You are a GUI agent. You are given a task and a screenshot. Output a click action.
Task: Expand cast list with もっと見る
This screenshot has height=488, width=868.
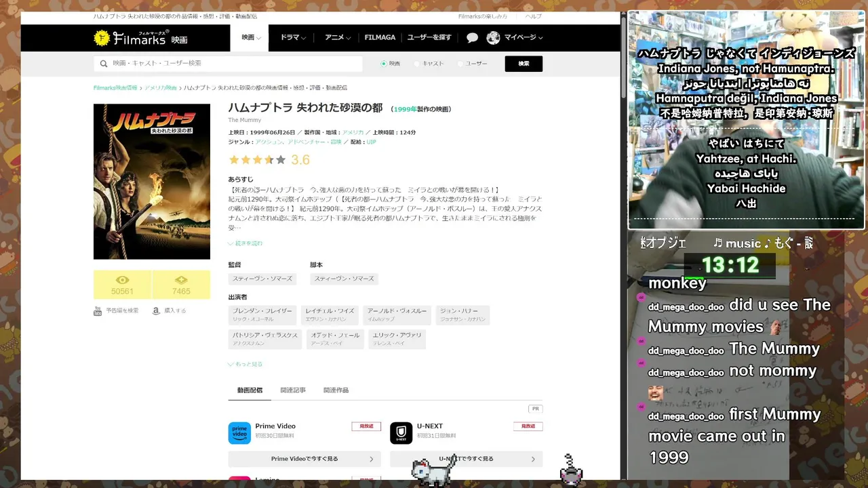[x=245, y=365]
